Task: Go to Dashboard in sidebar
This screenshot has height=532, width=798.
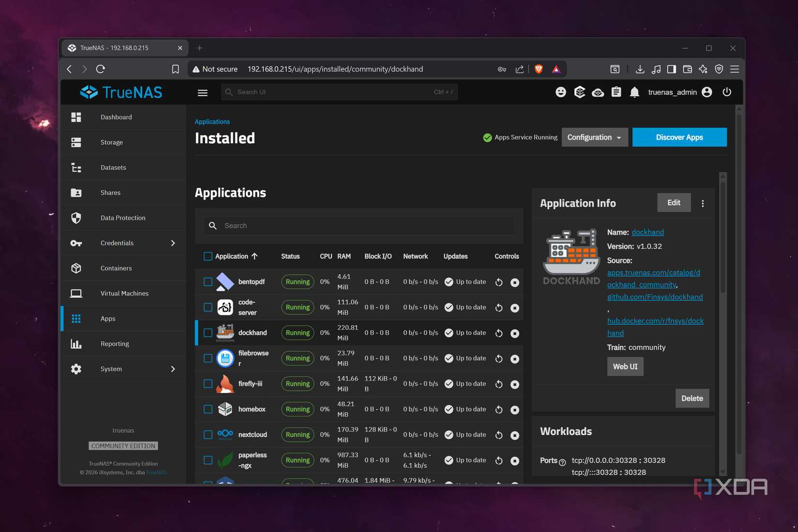Action: tap(124, 117)
